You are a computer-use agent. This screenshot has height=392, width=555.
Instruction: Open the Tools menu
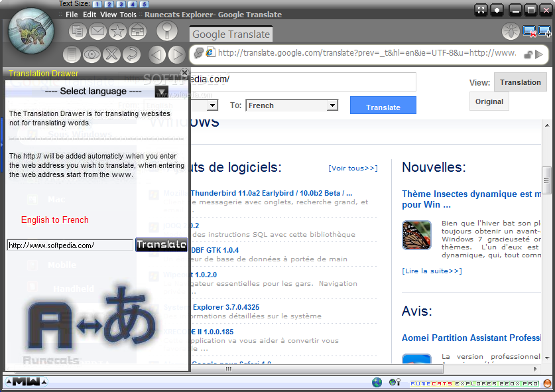coord(128,15)
